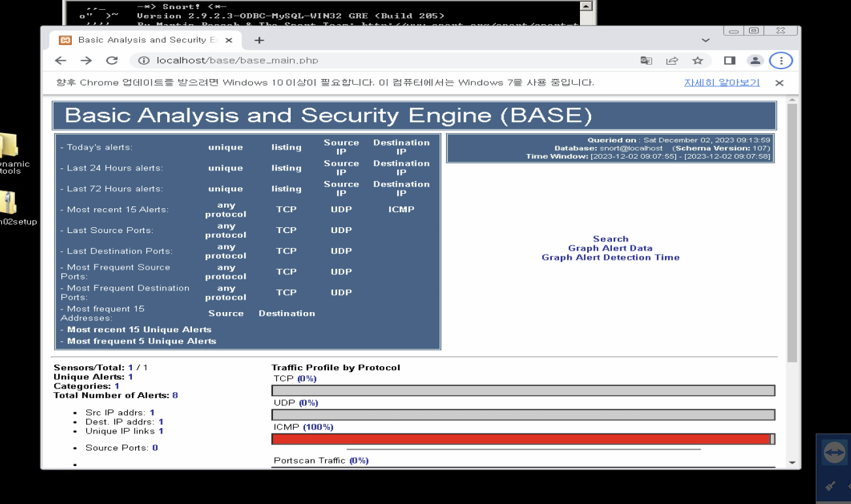Image resolution: width=851 pixels, height=504 pixels.
Task: Open Today's alerts Source IP link
Action: 342,147
